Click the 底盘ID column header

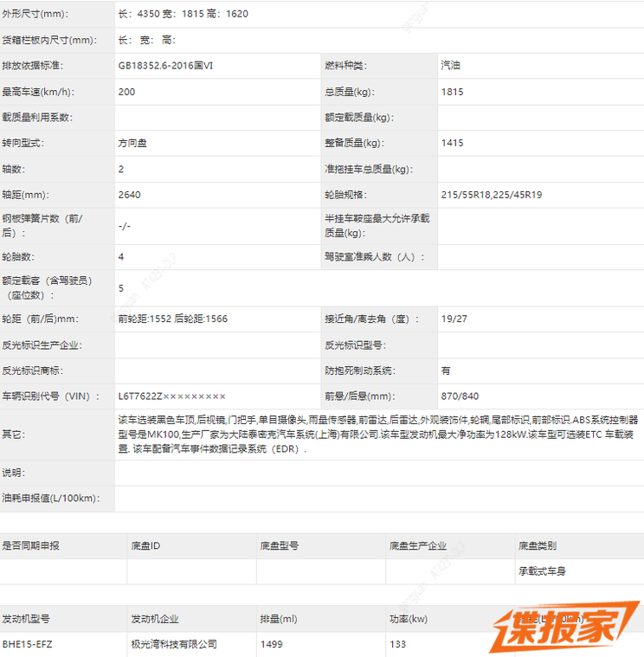145,546
